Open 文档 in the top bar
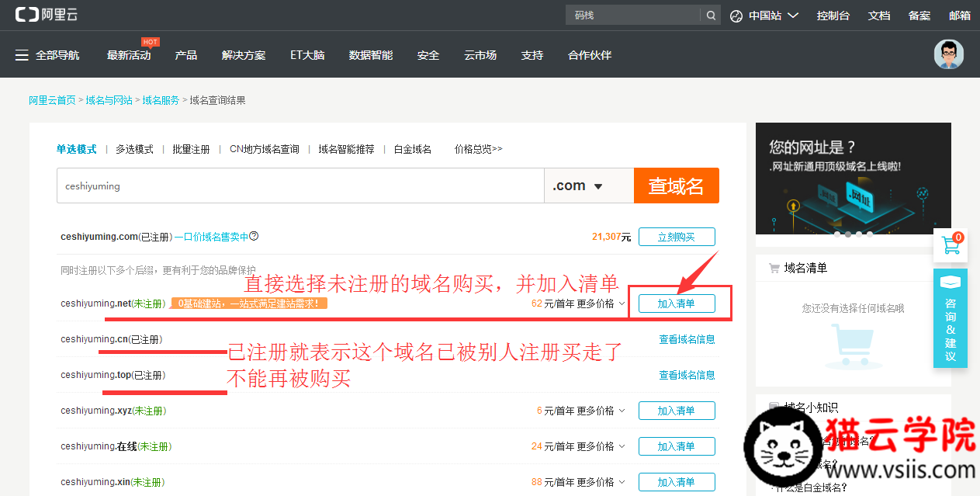 pyautogui.click(x=879, y=16)
